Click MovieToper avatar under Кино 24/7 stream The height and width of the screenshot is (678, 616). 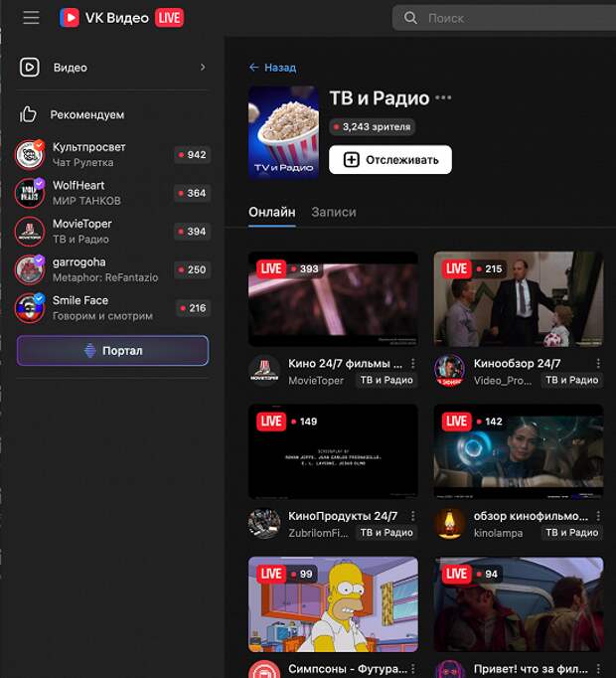264,371
